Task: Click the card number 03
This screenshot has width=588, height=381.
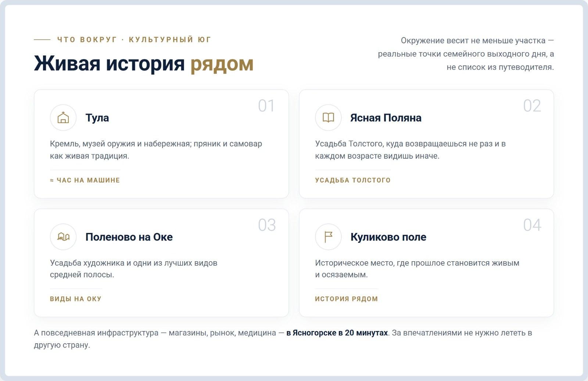Action: [267, 225]
